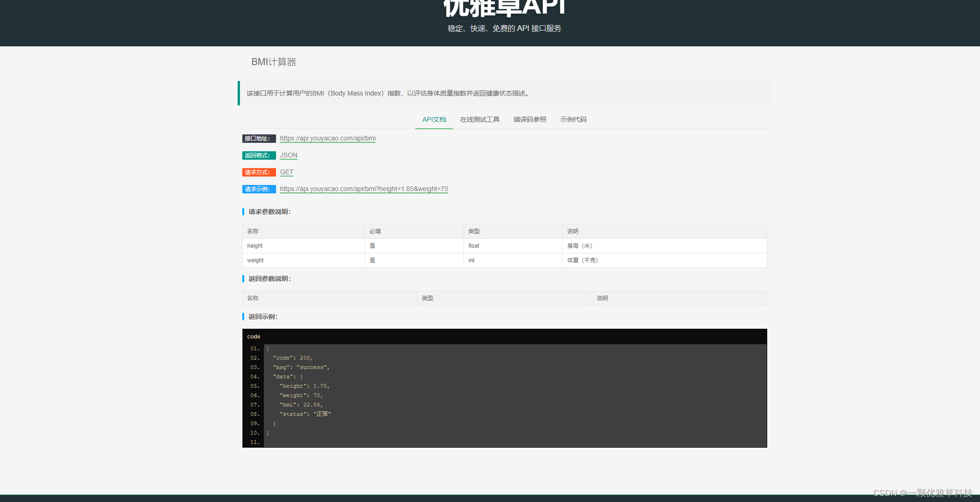Click the BMI interface description quote text

coord(389,93)
